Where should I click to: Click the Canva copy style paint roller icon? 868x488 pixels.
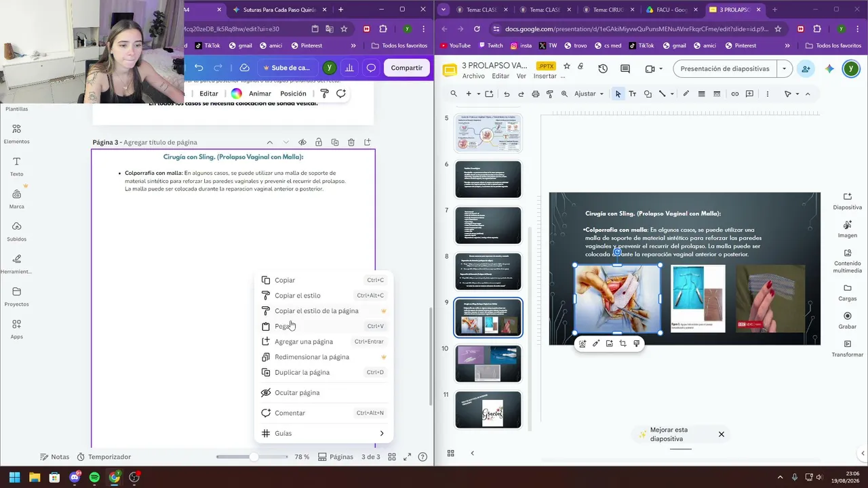click(x=324, y=94)
